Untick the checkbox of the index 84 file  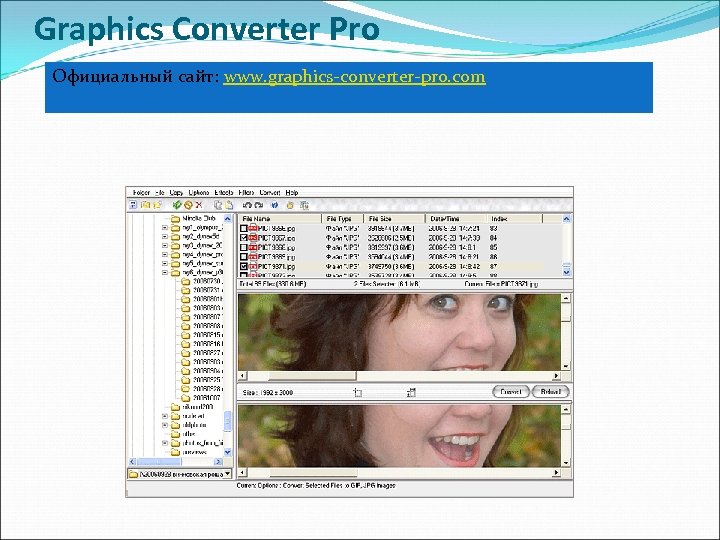pyautogui.click(x=244, y=238)
